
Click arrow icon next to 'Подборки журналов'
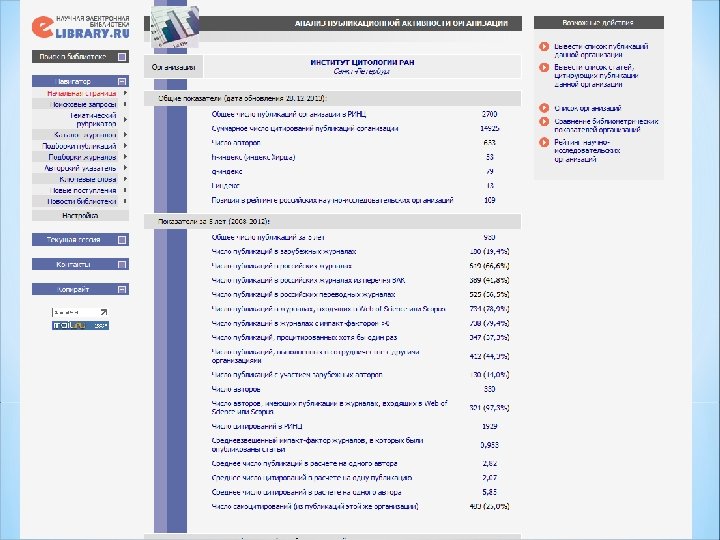[125, 157]
